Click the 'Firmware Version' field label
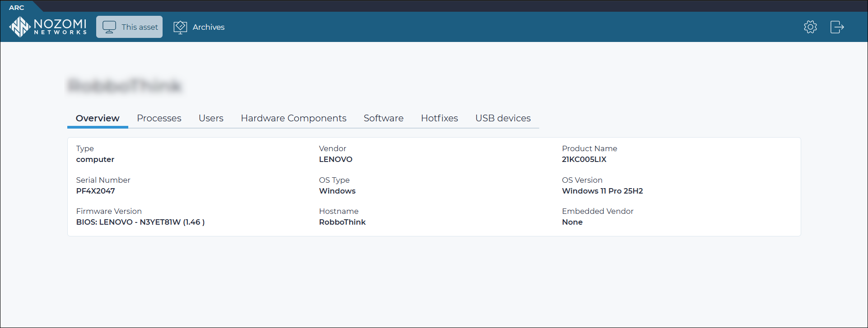The image size is (868, 328). (x=109, y=211)
